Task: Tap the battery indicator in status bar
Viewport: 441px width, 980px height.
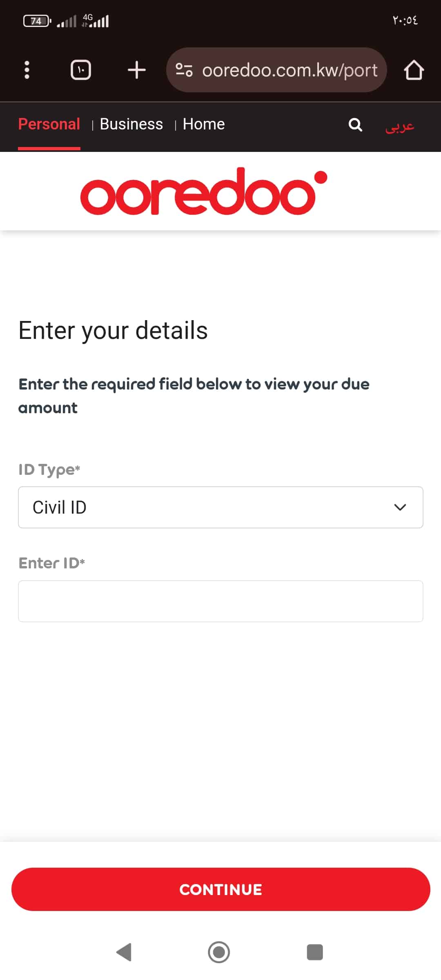Action: coord(37,21)
